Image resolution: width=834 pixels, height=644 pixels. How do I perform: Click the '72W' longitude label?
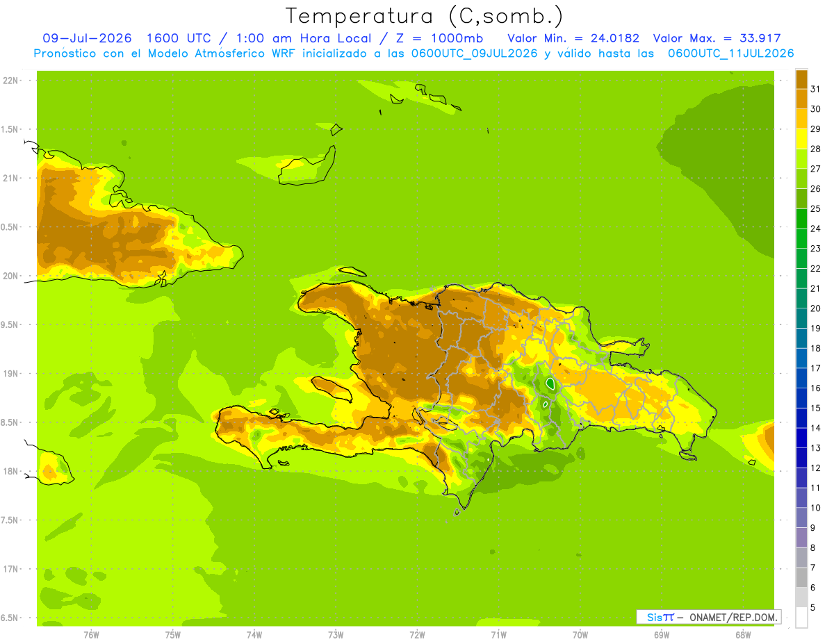pos(417,634)
